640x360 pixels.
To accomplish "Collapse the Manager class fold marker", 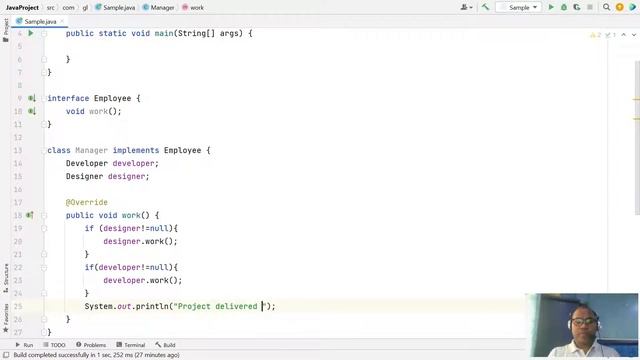I will [43, 151].
